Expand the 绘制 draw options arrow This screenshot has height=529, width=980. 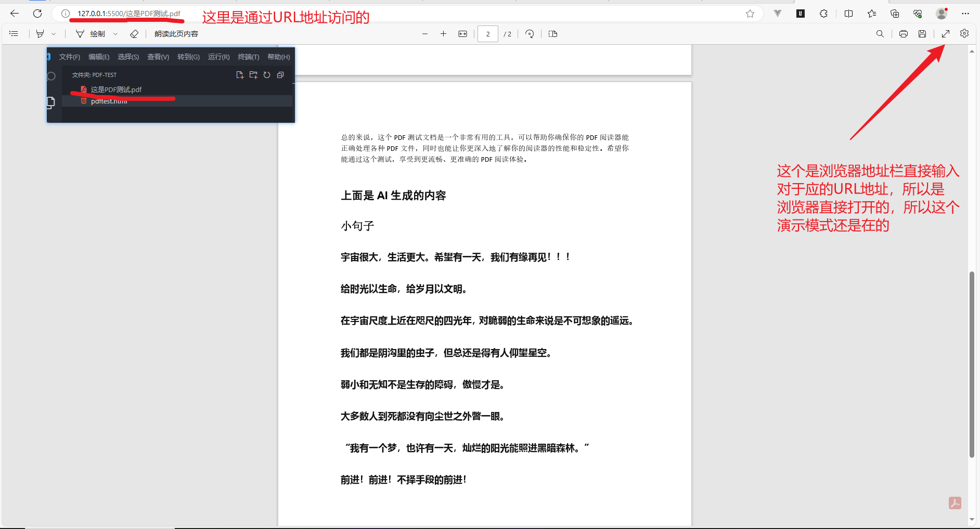click(x=115, y=34)
